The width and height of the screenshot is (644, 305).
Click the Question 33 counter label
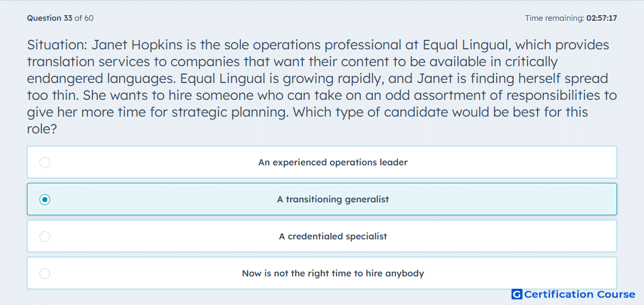(x=50, y=18)
